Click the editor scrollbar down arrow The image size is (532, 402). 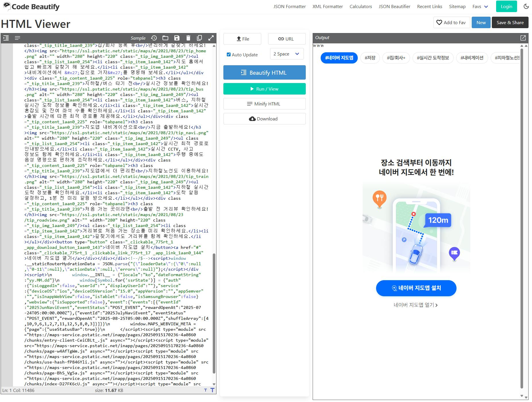[214, 384]
